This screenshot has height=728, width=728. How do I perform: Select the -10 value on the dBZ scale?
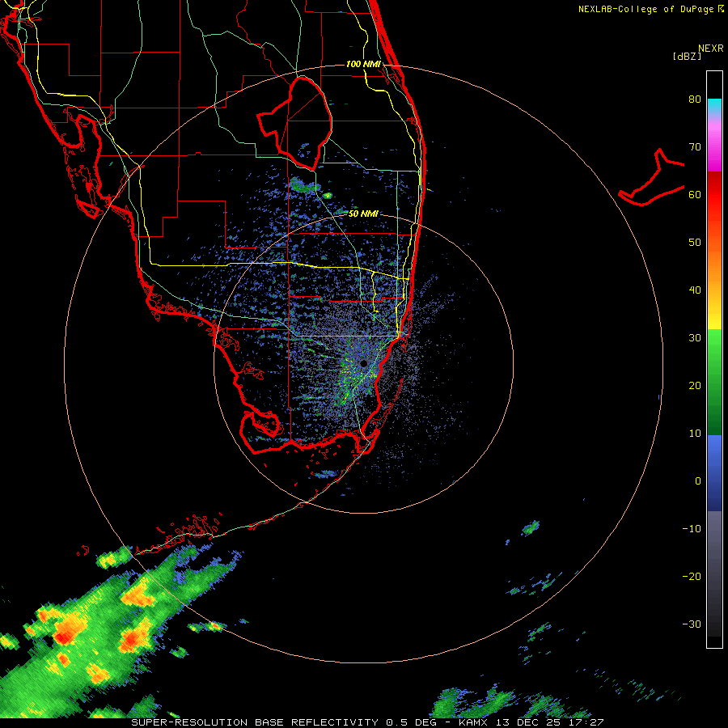(x=692, y=529)
